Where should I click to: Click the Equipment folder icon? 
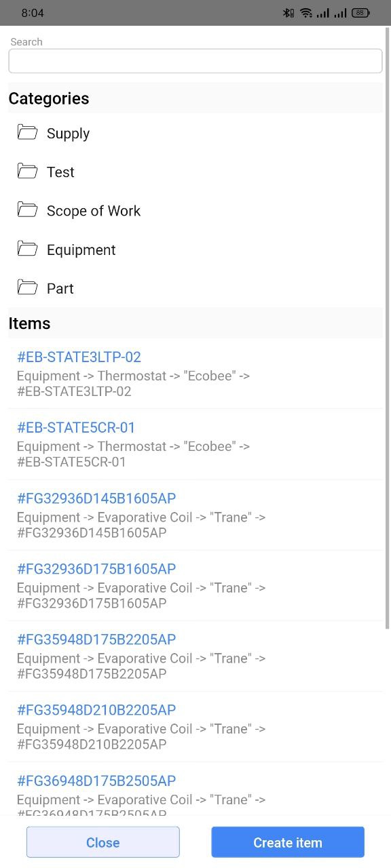coord(27,249)
